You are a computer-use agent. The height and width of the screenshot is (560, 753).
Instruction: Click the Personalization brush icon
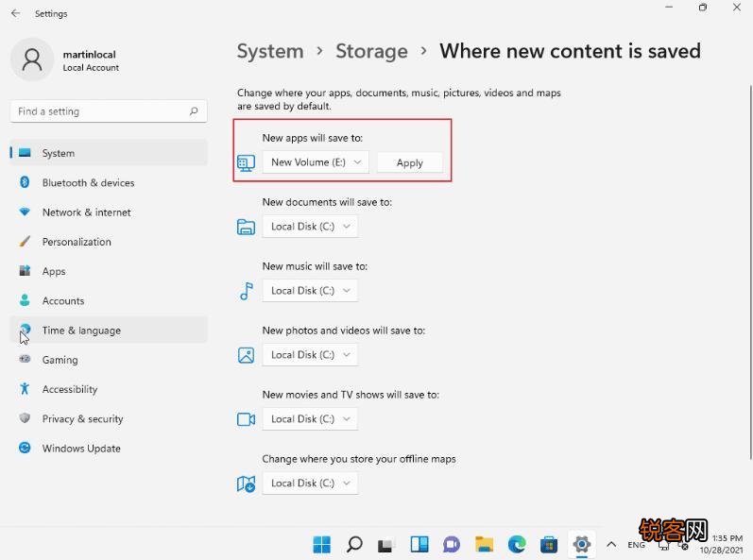tap(25, 242)
